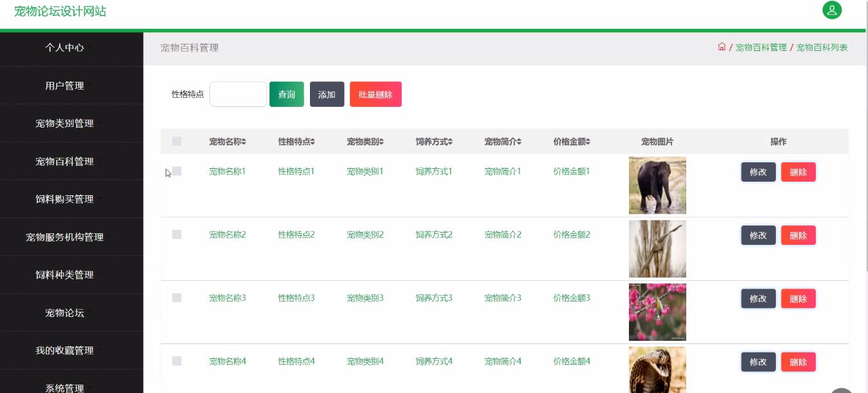Viewport: 868px width, 393px height.
Task: Follow the 宠物百科列表 breadcrumb link
Action: tap(822, 48)
